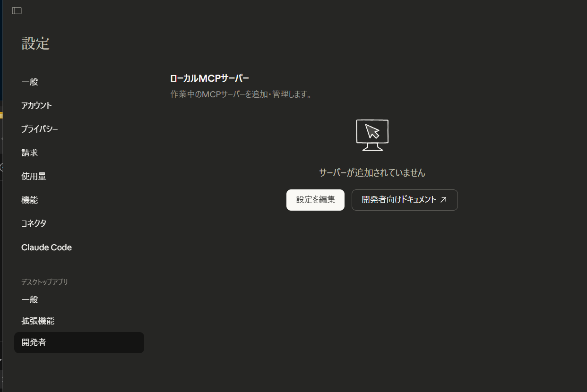Image resolution: width=587 pixels, height=392 pixels.
Task: Go to プライバシー settings
Action: 40,129
